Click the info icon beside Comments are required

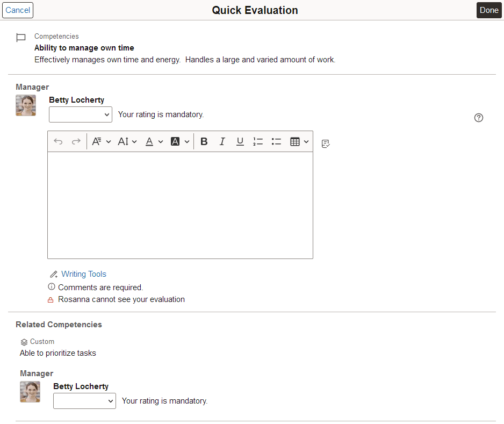coord(51,286)
